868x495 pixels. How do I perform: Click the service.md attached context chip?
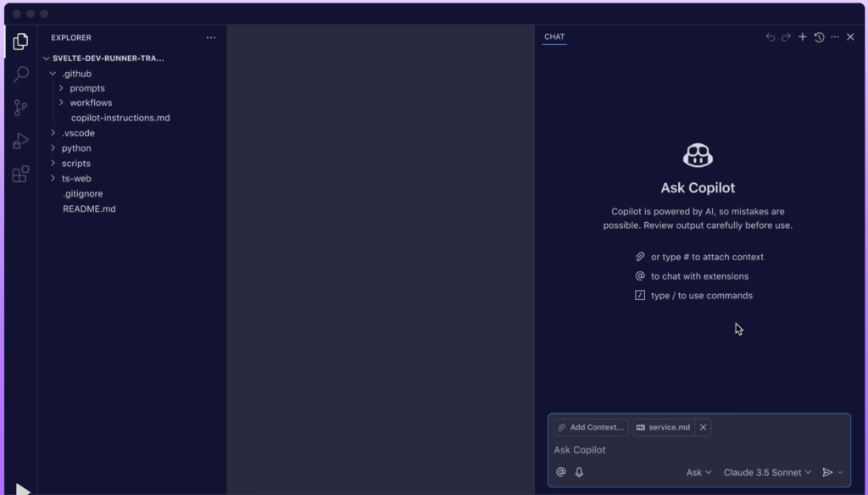pos(663,427)
